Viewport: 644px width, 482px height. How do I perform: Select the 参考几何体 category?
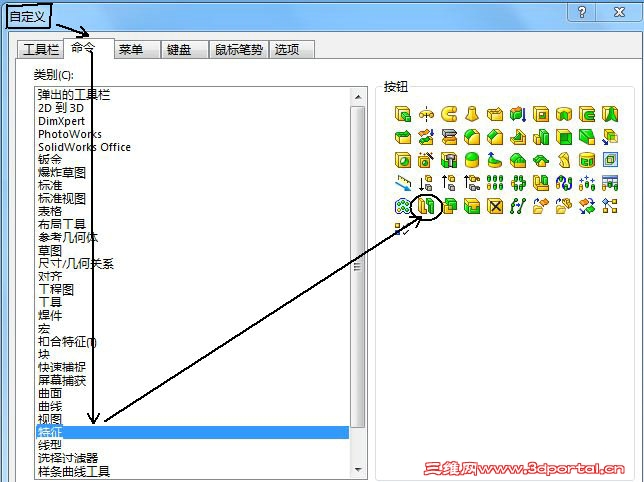68,237
